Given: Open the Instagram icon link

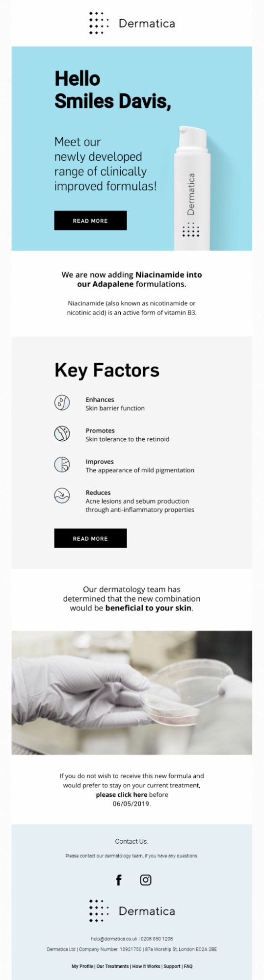Looking at the screenshot, I should (146, 879).
